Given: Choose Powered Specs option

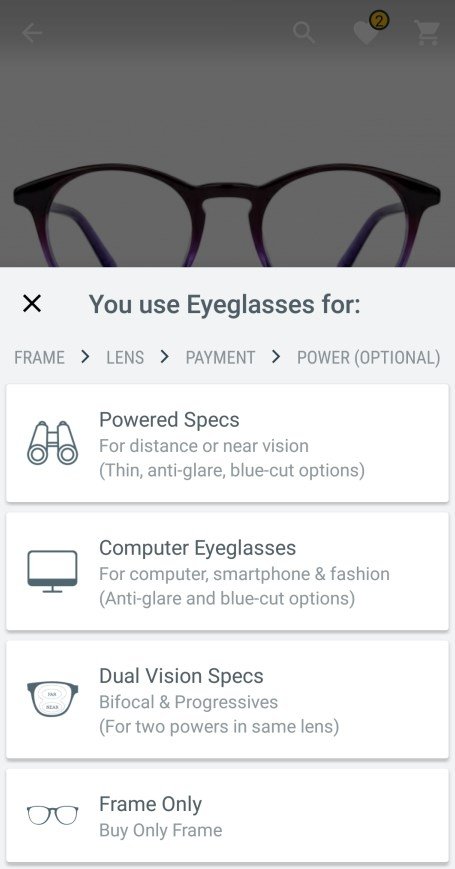Looking at the screenshot, I should tap(227, 443).
